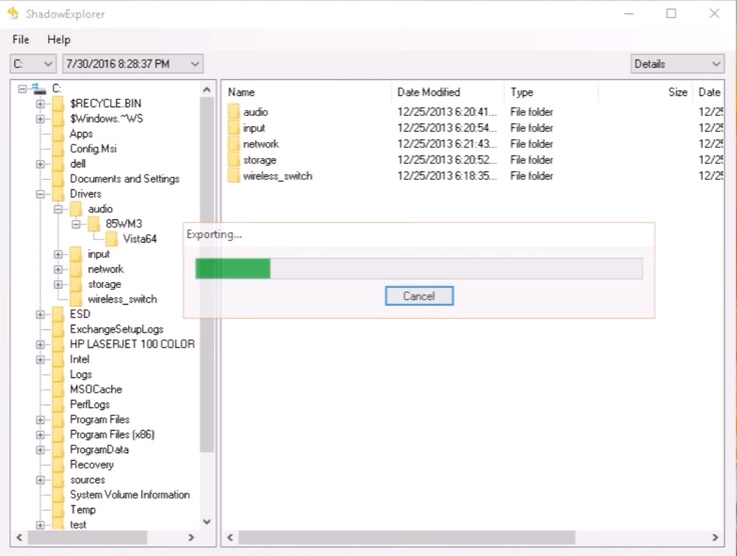Click file list horizontal scroll right arrow

715,537
